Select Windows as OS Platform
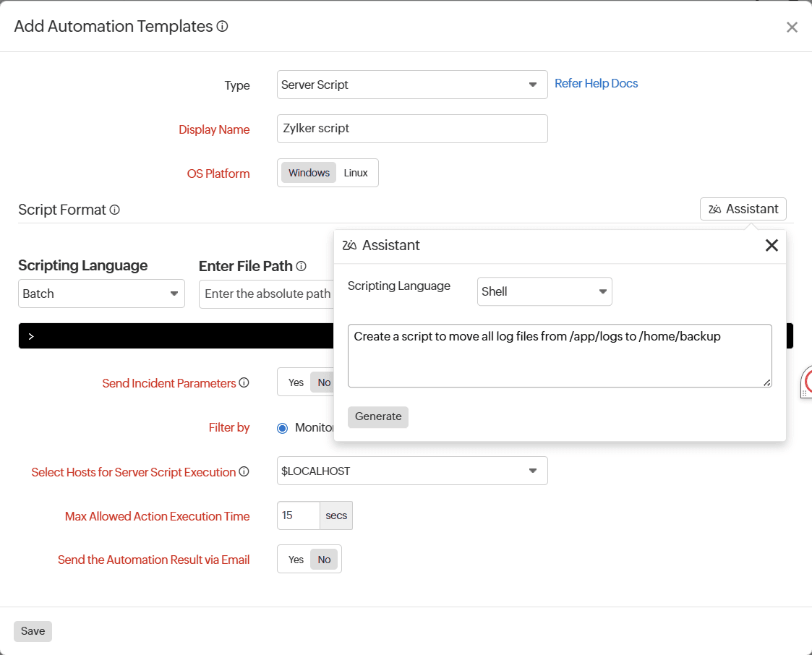Image resolution: width=812 pixels, height=655 pixels. point(309,173)
